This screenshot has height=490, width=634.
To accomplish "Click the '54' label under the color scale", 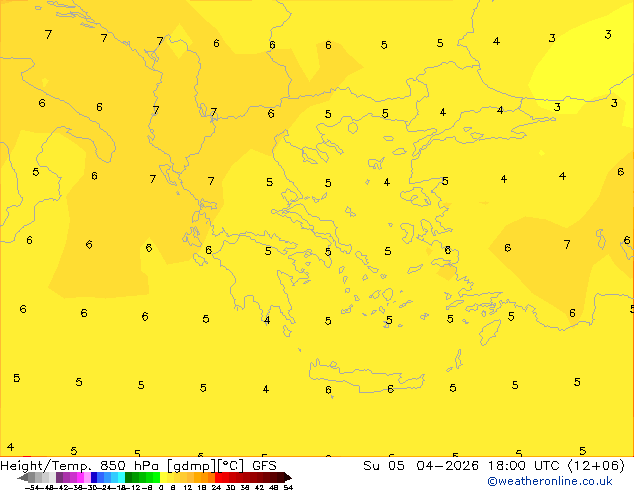I will [x=288, y=487].
